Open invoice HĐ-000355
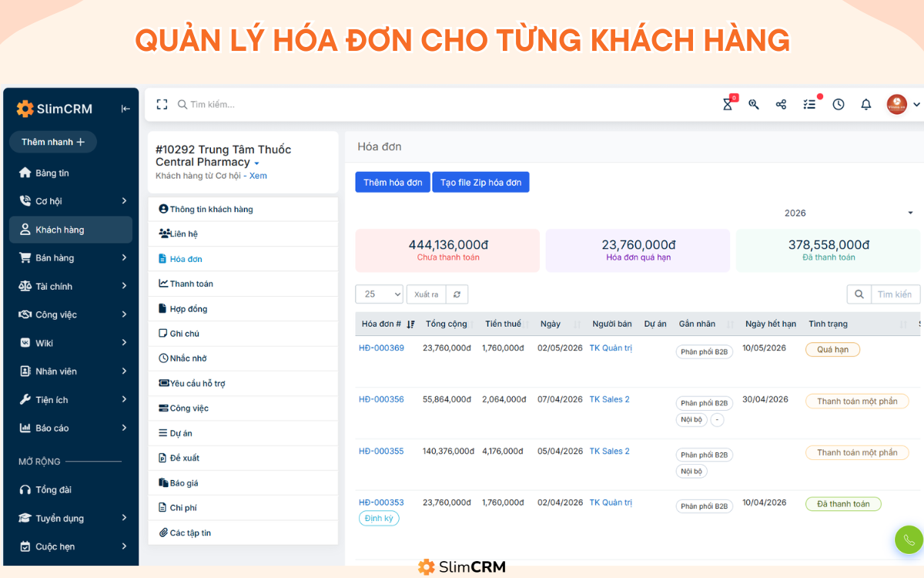The width and height of the screenshot is (924, 578). click(381, 451)
